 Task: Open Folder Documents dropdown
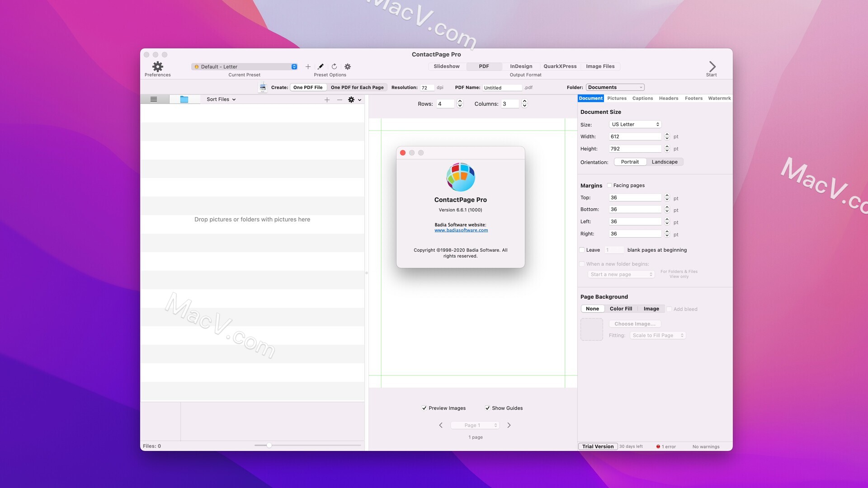[615, 87]
